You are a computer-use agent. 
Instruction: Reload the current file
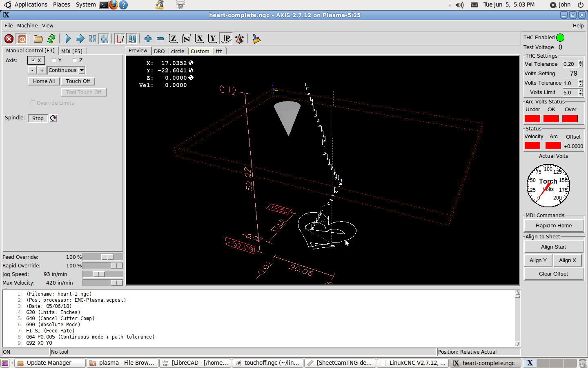coord(51,39)
